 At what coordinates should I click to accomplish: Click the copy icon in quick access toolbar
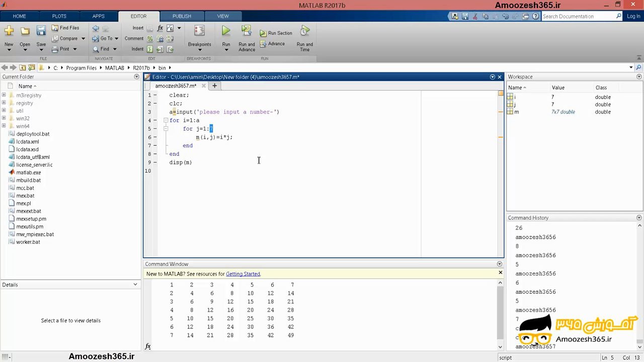pos(486,16)
